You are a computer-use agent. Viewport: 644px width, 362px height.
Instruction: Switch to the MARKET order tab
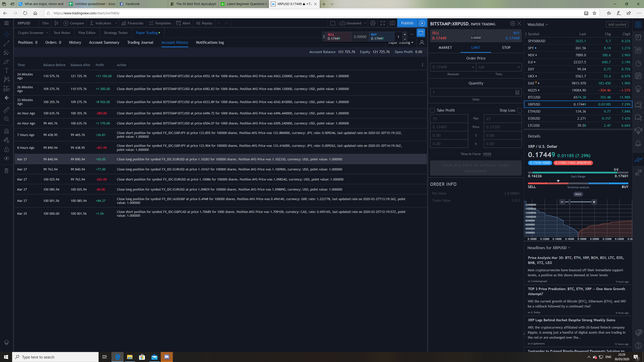pos(445,48)
